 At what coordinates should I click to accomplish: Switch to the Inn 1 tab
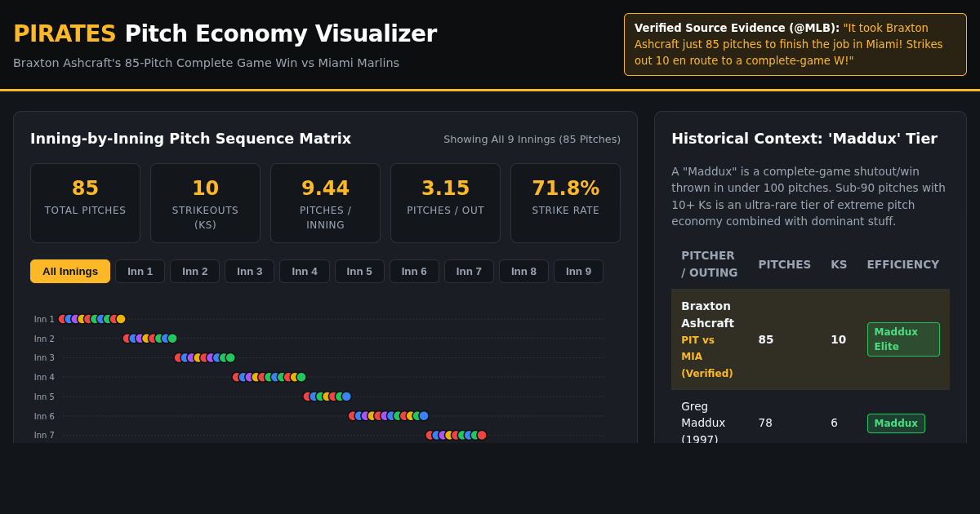[x=140, y=271]
